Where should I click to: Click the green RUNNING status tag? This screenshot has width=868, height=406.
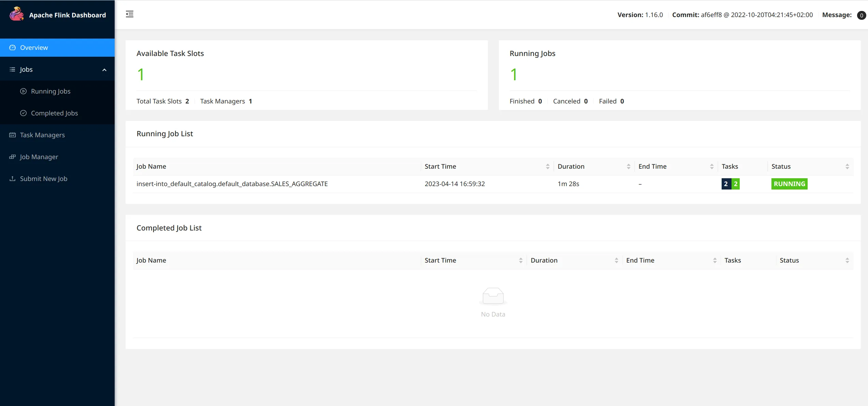pos(789,184)
